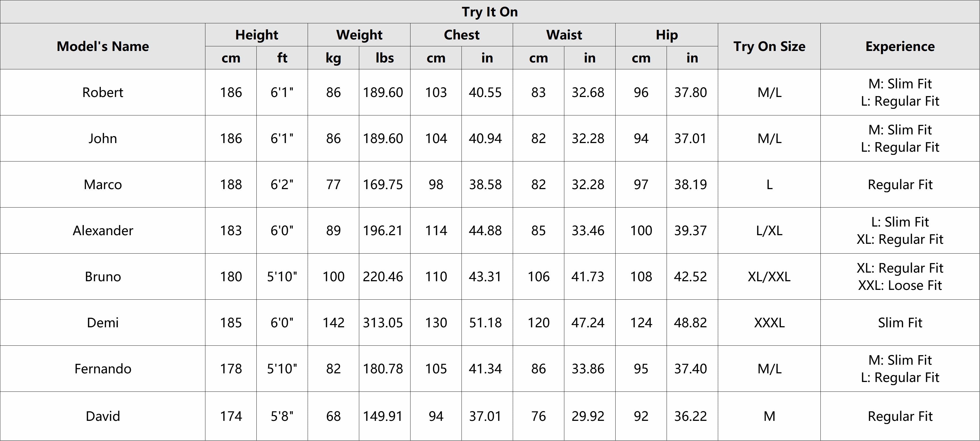Viewport: 980px width, 441px height.
Task: Select the Robert name cell
Action: [103, 92]
